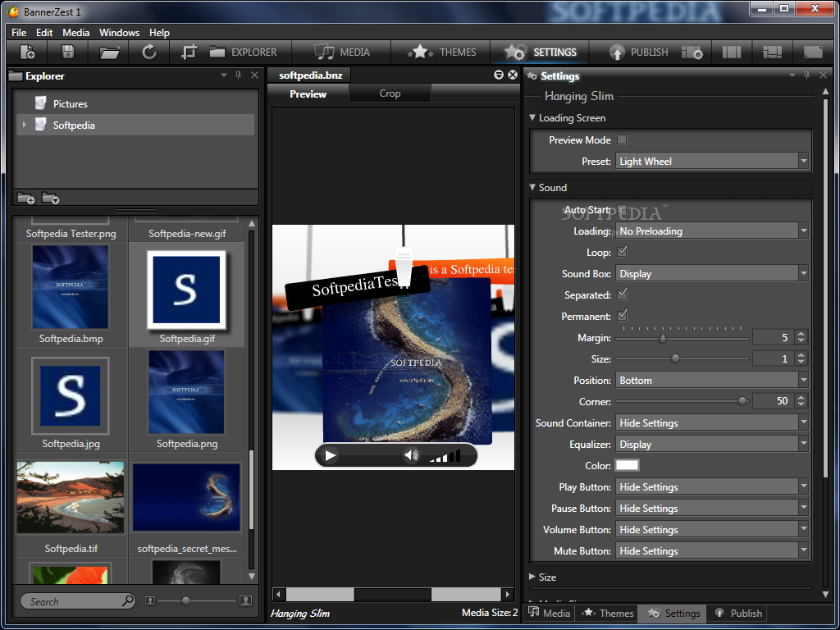
Task: Collapse the Sound section
Action: pyautogui.click(x=532, y=187)
